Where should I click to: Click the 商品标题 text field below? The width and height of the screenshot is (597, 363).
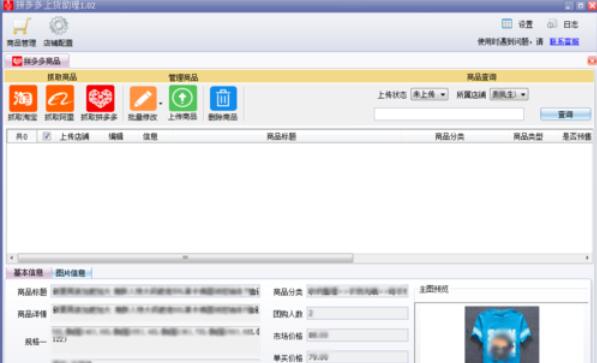pos(155,292)
